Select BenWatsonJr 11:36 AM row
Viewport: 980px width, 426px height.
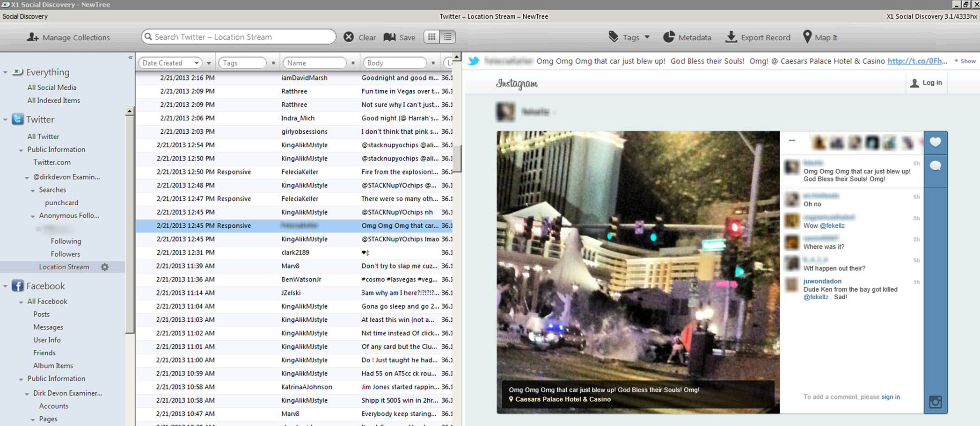(x=294, y=279)
